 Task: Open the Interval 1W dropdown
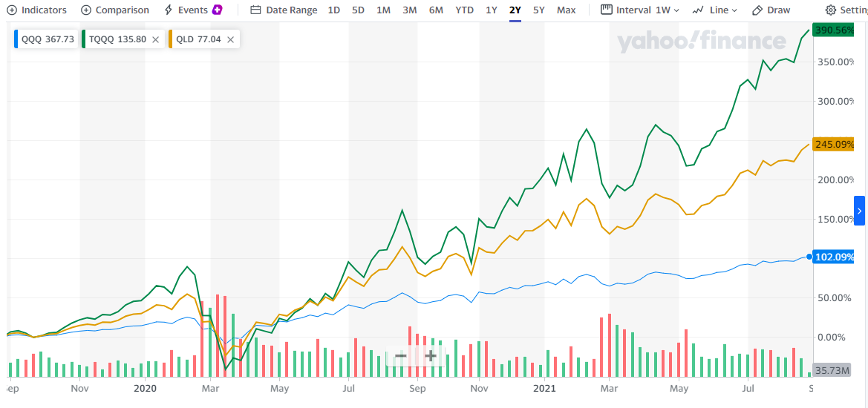click(640, 10)
